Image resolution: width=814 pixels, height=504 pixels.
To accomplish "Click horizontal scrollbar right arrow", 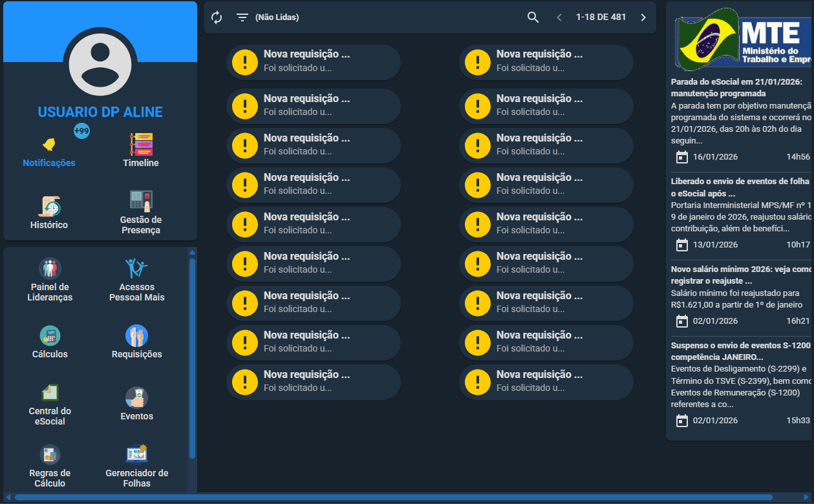I will tap(806, 497).
